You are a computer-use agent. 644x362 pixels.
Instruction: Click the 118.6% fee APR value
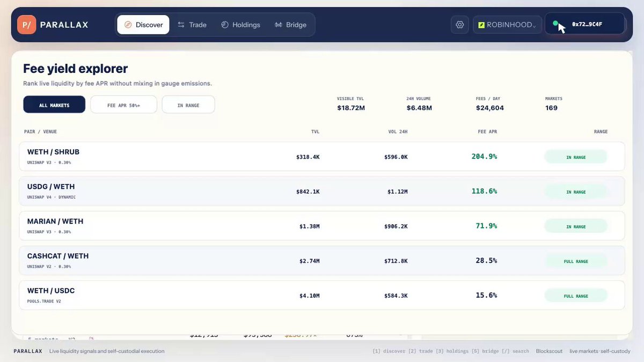(x=484, y=191)
